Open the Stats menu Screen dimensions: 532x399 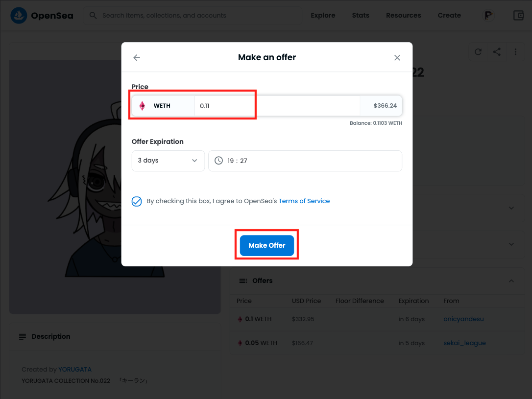pyautogui.click(x=361, y=16)
